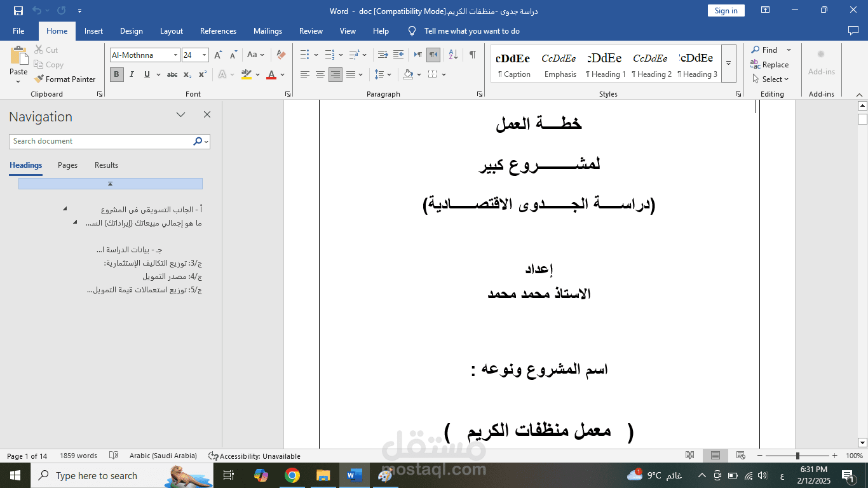Click the Find button
Image resolution: width=868 pixels, height=488 pixels.
click(x=764, y=50)
